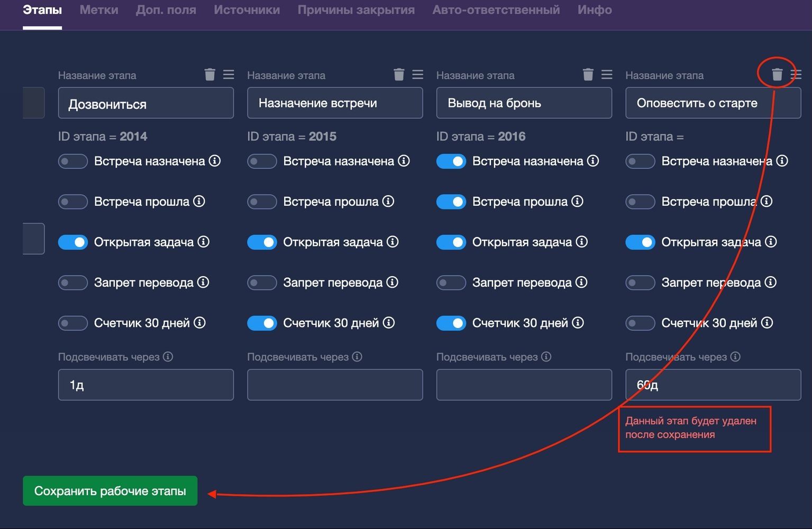The width and height of the screenshot is (812, 529).
Task: Open the Доп. поля tab
Action: [x=166, y=10]
